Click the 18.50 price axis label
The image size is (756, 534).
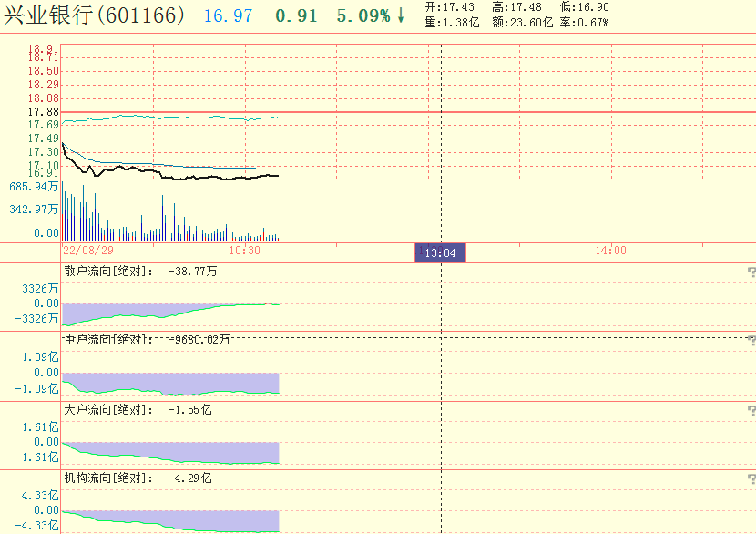pos(43,71)
